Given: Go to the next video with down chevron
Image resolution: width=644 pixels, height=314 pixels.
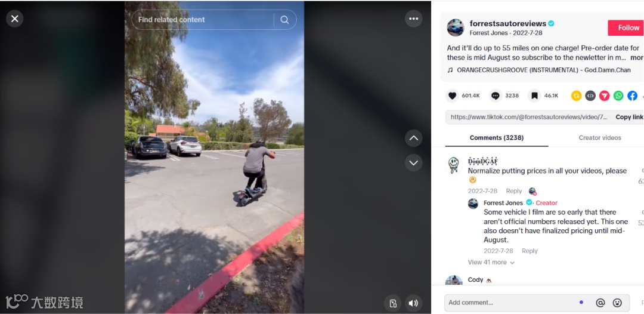Looking at the screenshot, I should [414, 163].
